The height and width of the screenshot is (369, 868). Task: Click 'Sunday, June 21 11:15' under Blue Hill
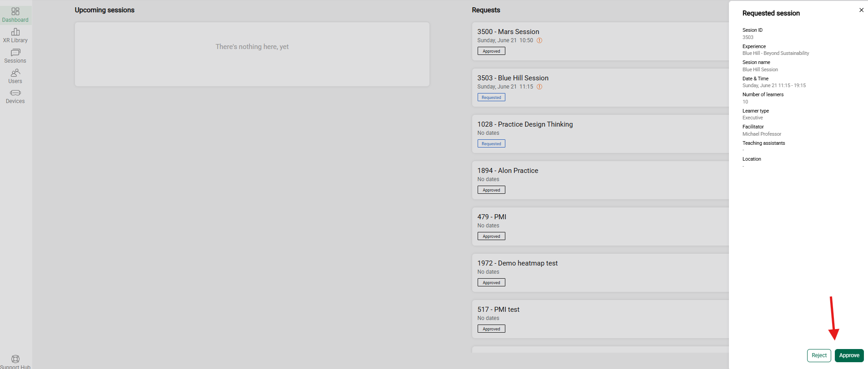(505, 87)
